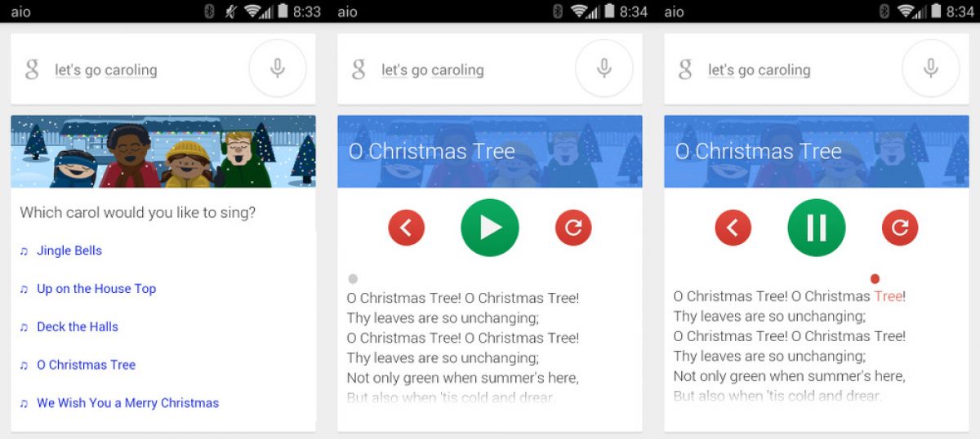Tap the microphone in the carol list screen
Screen dimensions: 980x439
pos(278,69)
